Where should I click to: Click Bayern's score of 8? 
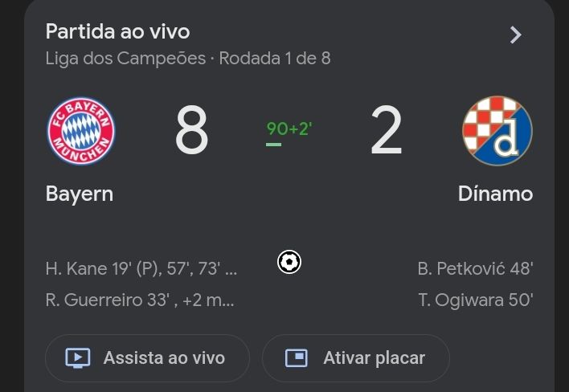click(191, 133)
